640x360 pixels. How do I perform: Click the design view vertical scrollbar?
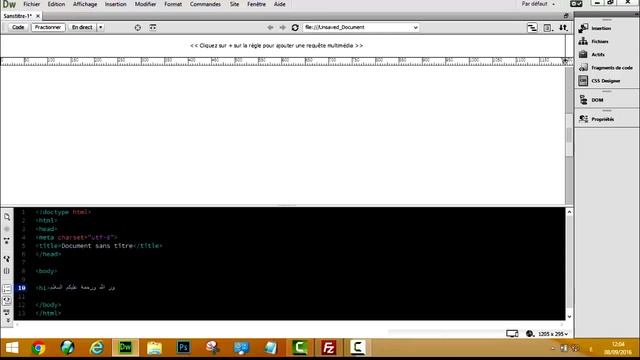(569, 135)
